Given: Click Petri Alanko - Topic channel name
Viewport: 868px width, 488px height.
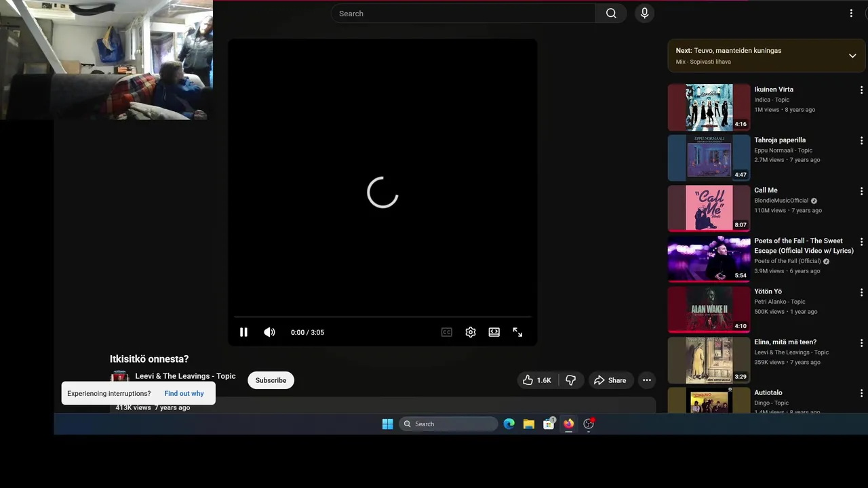Looking at the screenshot, I should [x=780, y=302].
